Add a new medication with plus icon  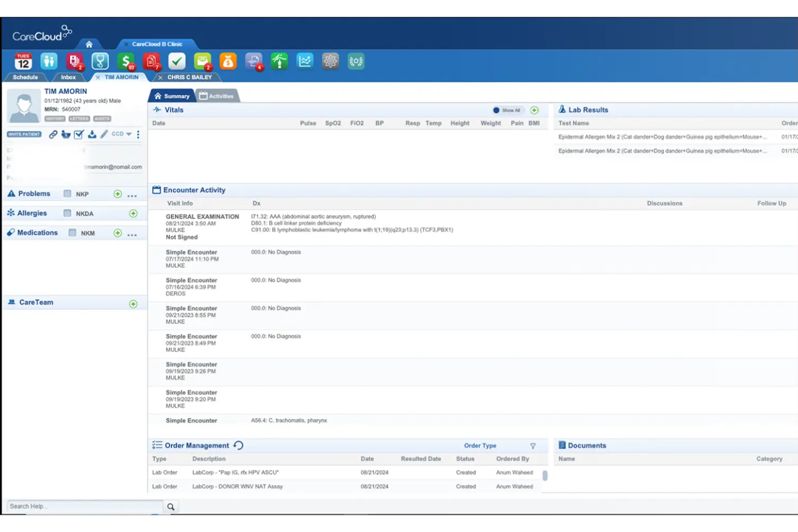118,233
